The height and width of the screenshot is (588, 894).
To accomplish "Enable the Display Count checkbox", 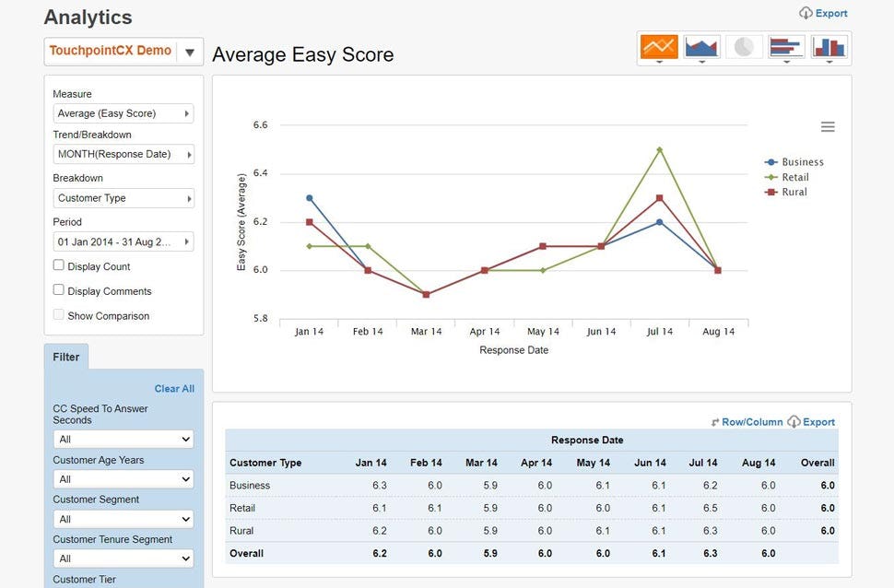I will 56,265.
